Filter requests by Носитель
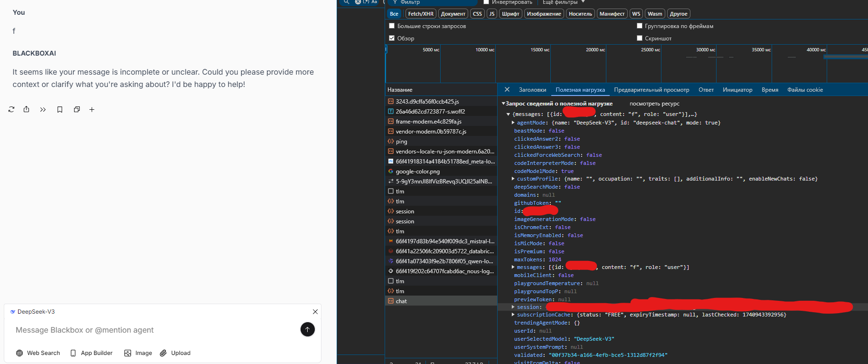Screen dimensions: 868x364 (x=581, y=14)
